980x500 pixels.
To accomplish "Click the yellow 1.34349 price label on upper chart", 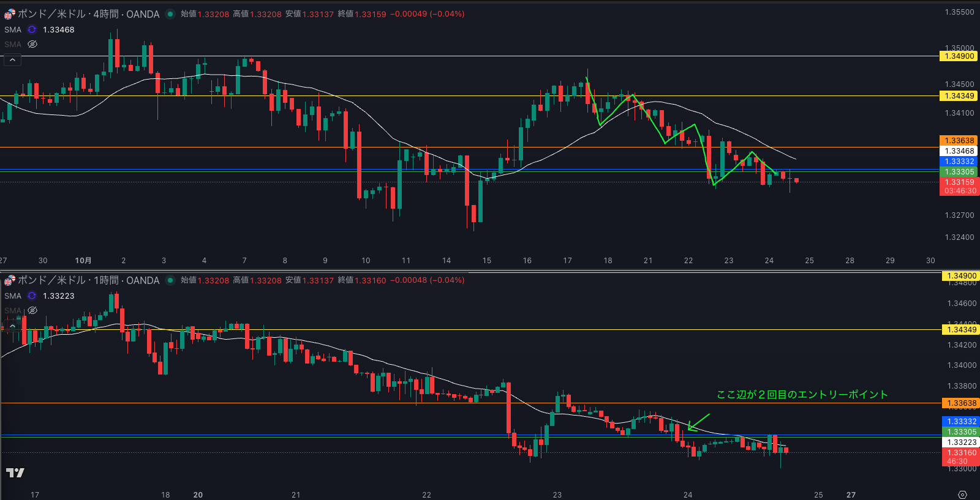I will [x=959, y=96].
